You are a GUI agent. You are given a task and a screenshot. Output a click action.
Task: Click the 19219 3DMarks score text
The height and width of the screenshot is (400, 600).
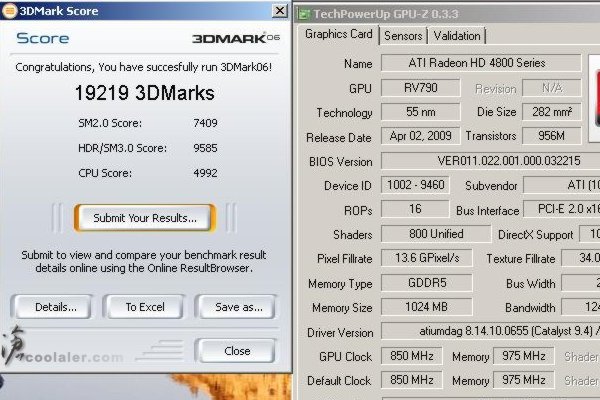pyautogui.click(x=145, y=93)
